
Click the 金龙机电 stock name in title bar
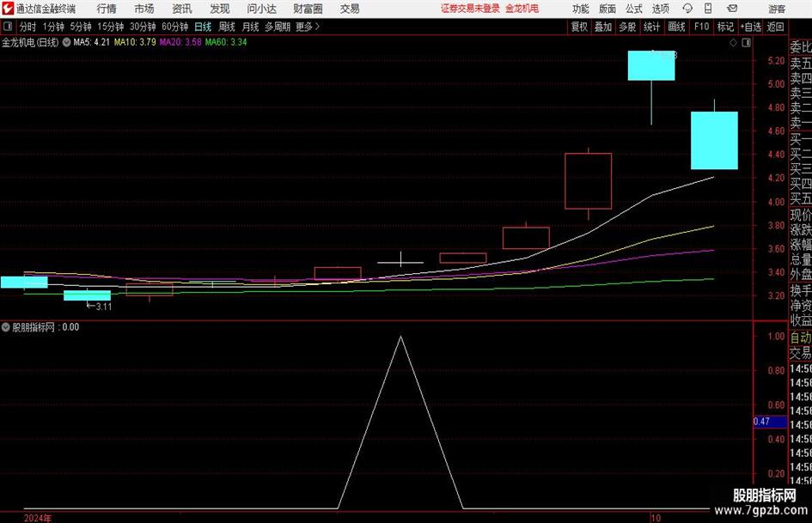click(522, 9)
